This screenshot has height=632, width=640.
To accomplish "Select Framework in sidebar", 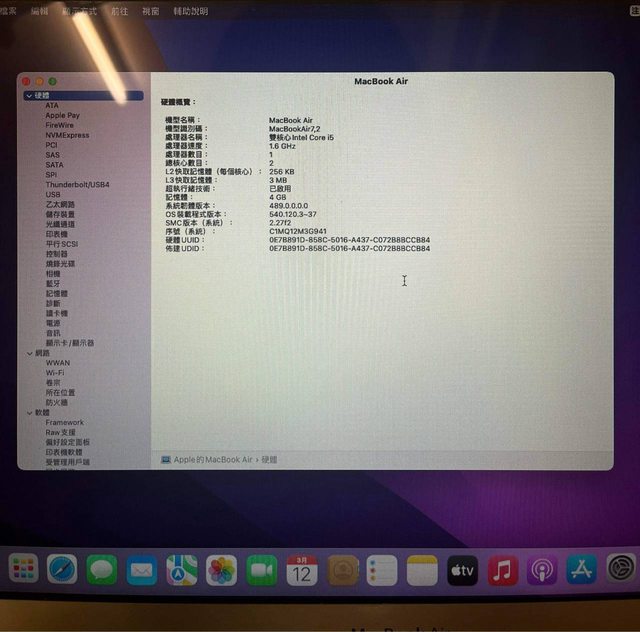I will [x=64, y=423].
